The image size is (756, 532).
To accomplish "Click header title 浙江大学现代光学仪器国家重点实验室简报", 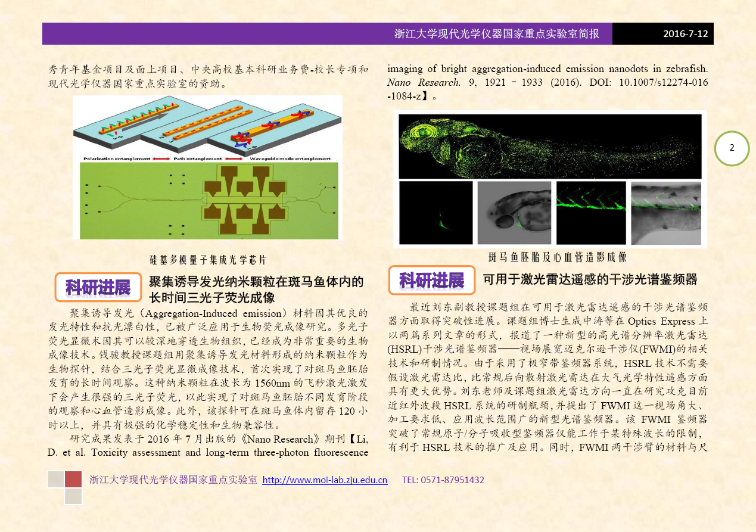I will pyautogui.click(x=497, y=34).
